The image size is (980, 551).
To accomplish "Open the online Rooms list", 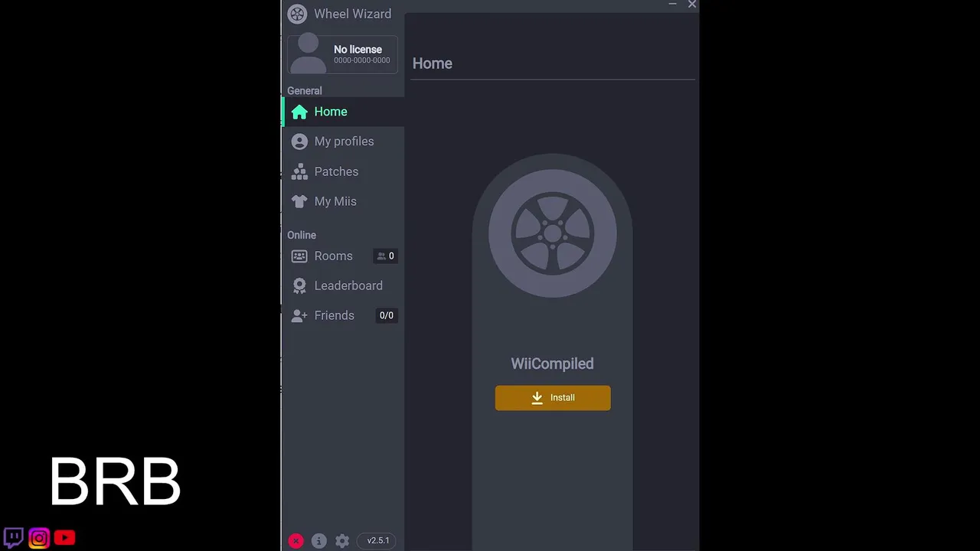I will [343, 256].
